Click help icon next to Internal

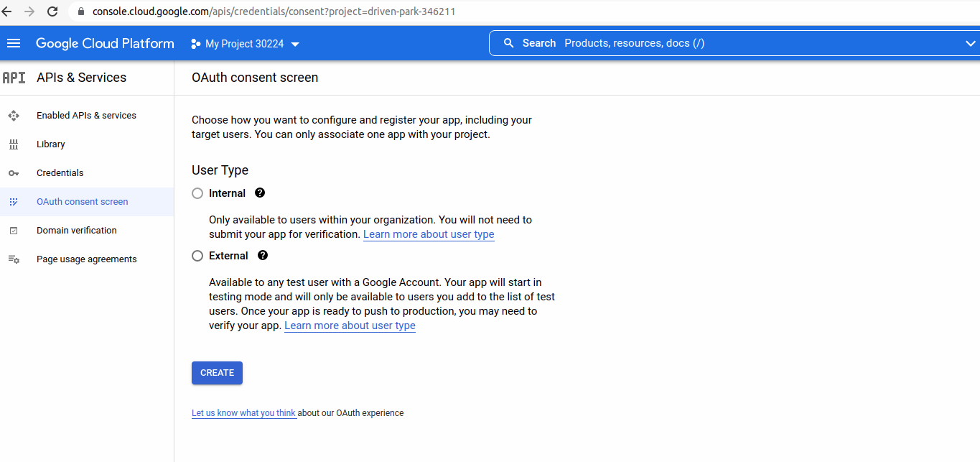(x=260, y=193)
